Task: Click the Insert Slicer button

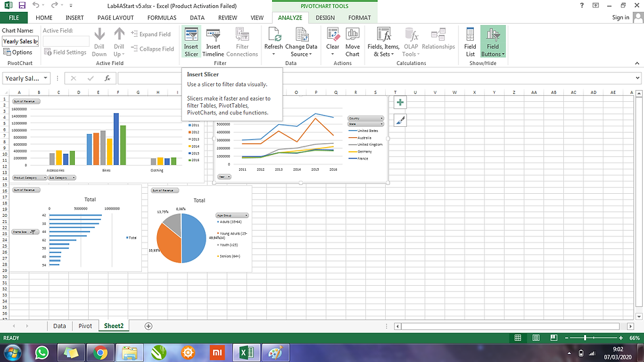Action: click(191, 42)
